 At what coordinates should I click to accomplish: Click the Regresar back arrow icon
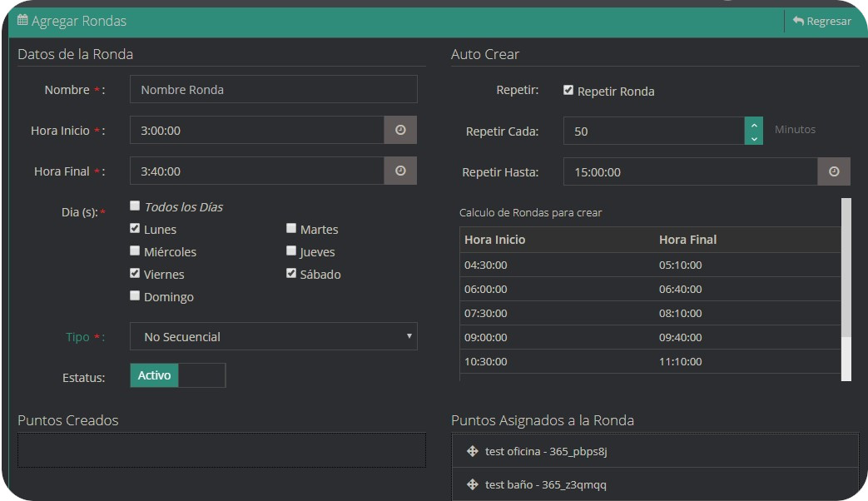point(799,21)
